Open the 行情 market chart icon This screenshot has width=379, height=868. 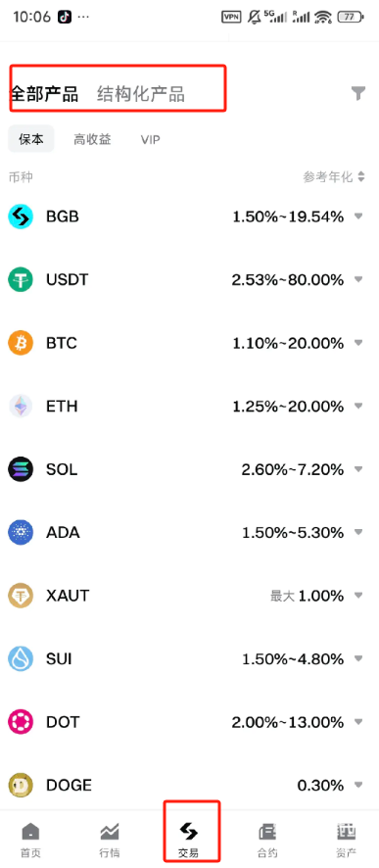point(110,832)
